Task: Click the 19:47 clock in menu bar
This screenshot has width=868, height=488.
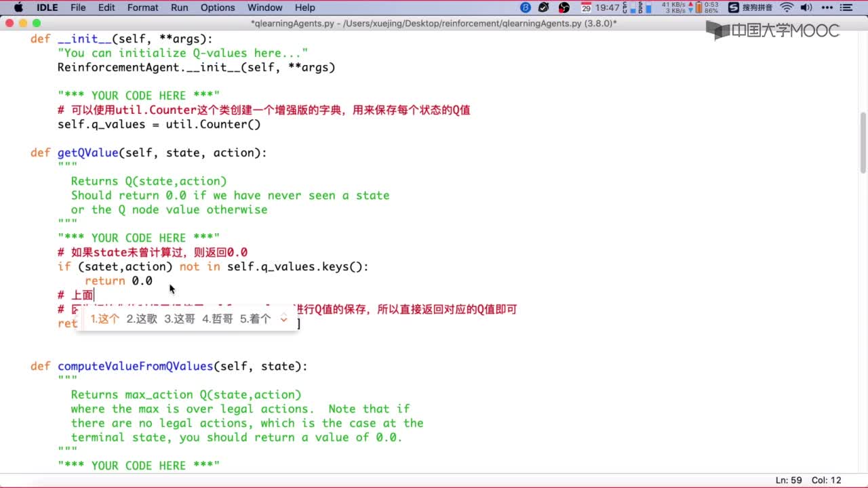Action: pyautogui.click(x=608, y=7)
